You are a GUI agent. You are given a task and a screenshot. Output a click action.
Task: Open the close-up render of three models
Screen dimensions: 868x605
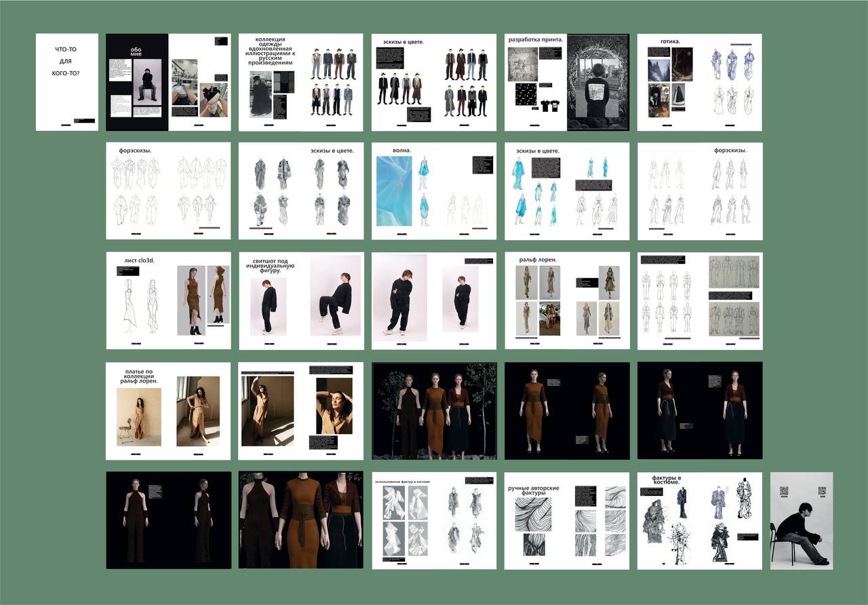(301, 520)
